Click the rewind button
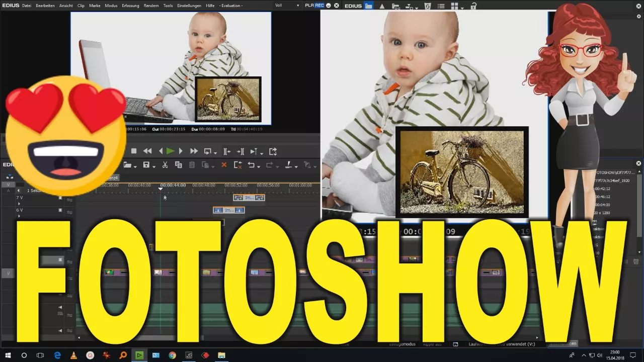The image size is (644, 362). [147, 151]
